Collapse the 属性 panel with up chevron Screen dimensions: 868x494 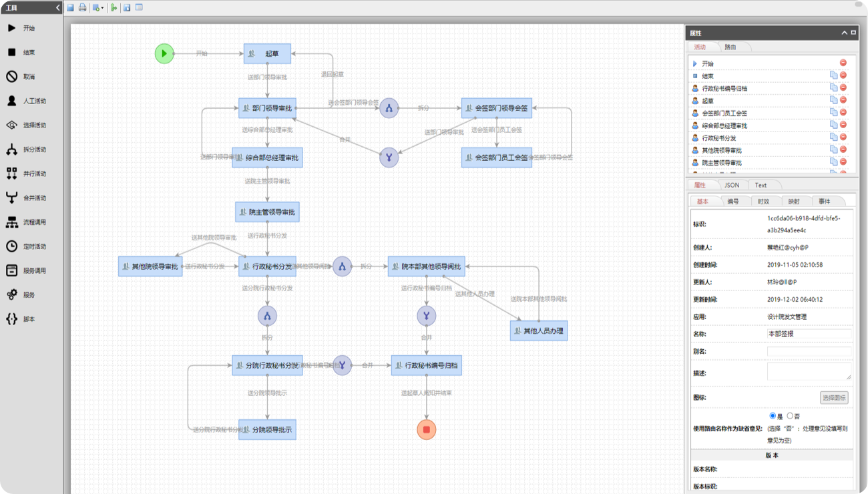[x=844, y=33]
